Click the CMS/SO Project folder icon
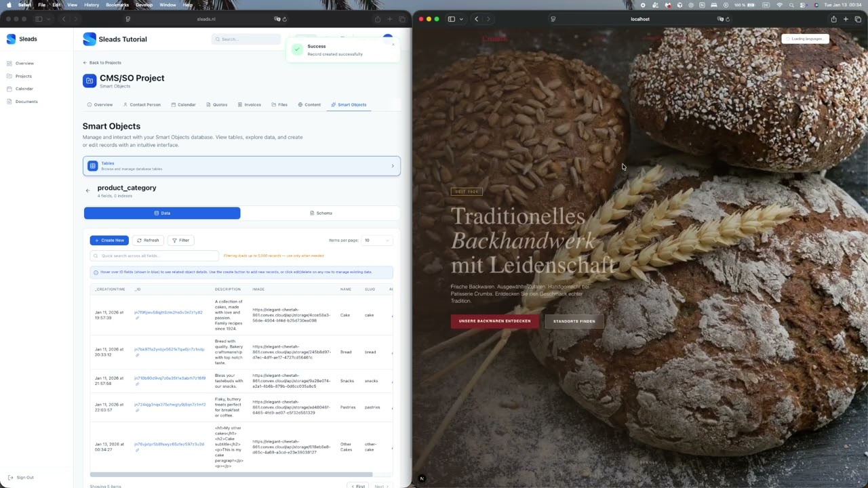Image resolution: width=868 pixels, height=488 pixels. tap(90, 81)
